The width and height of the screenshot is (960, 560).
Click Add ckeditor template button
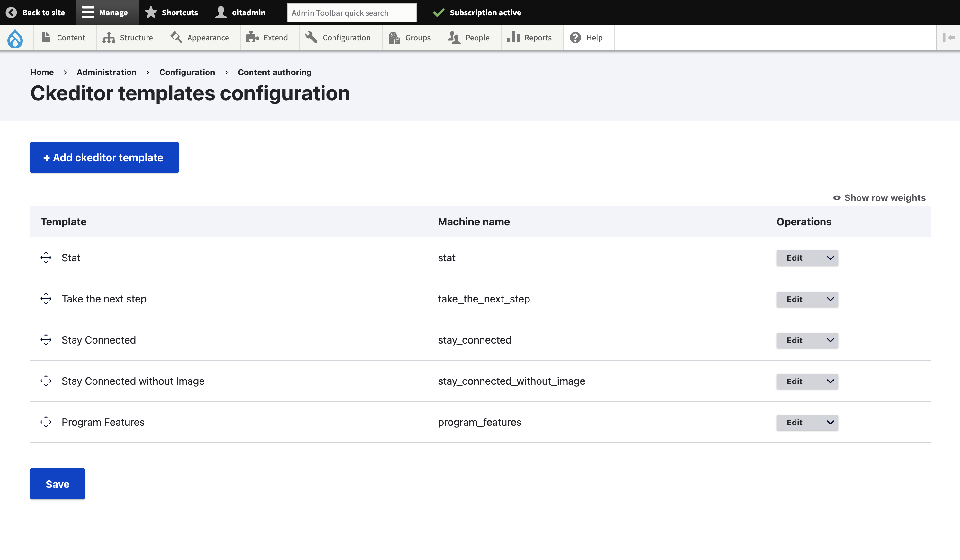click(104, 158)
